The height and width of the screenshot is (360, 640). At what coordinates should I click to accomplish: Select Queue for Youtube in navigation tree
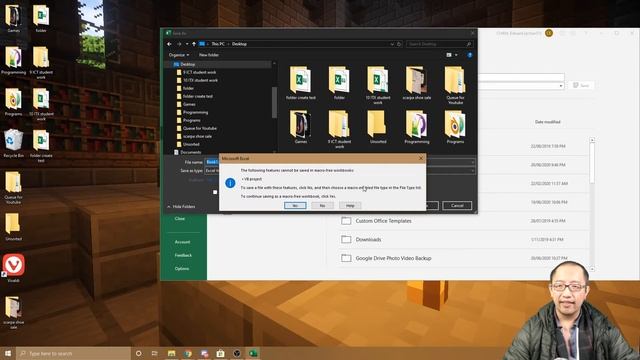200,128
